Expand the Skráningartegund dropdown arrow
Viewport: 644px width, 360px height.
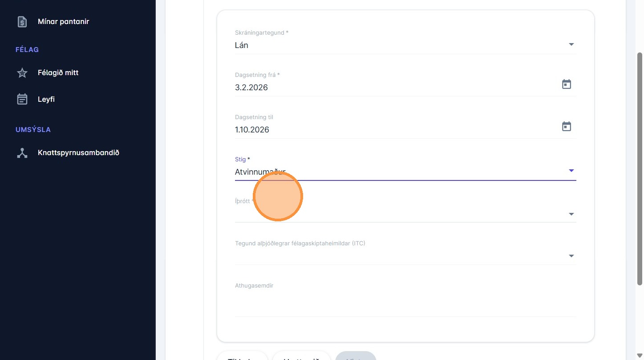(571, 44)
